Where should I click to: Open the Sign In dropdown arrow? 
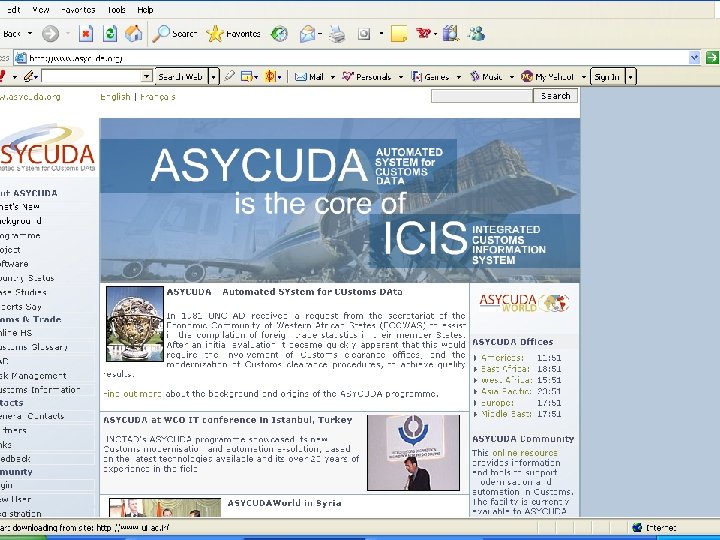[x=630, y=77]
